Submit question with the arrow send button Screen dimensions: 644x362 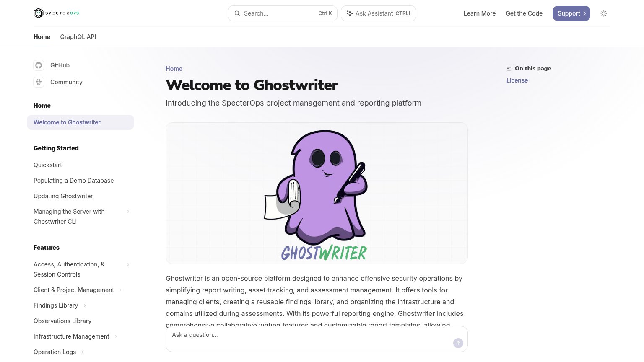(458, 343)
